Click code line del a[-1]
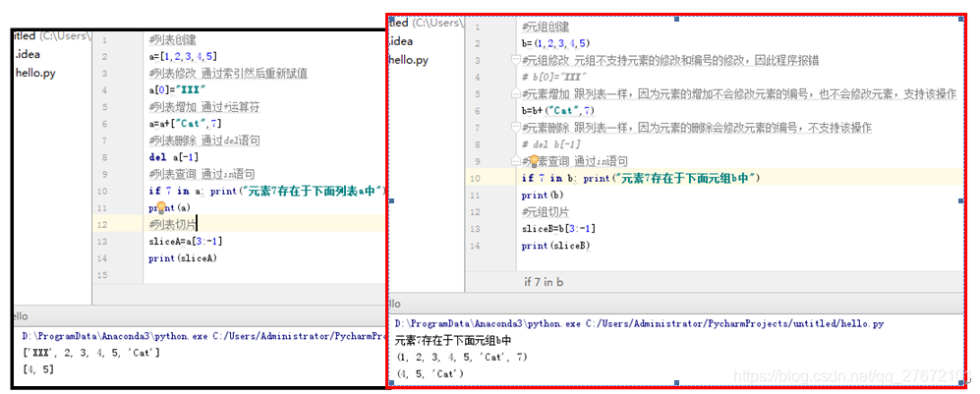 click(x=173, y=157)
